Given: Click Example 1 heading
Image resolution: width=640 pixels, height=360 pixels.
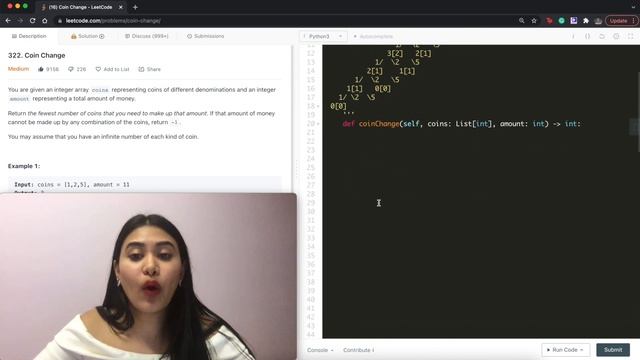Looking at the screenshot, I should pyautogui.click(x=24, y=166).
